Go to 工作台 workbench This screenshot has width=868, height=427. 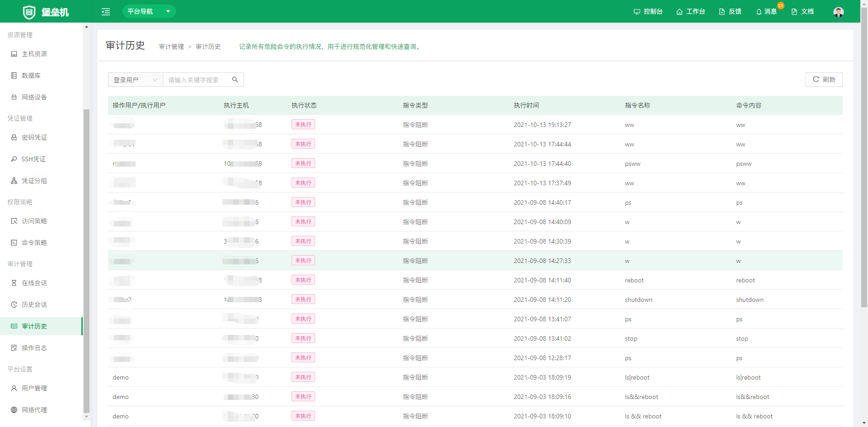pyautogui.click(x=690, y=12)
